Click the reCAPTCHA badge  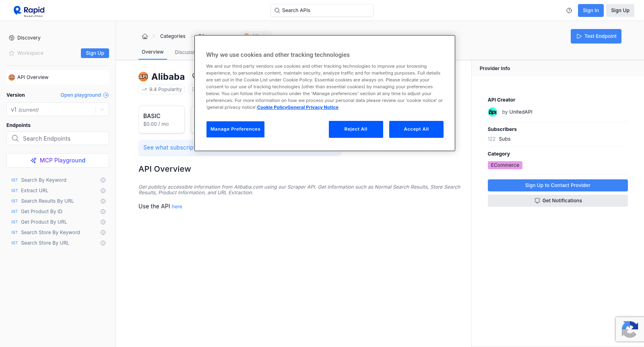click(630, 329)
